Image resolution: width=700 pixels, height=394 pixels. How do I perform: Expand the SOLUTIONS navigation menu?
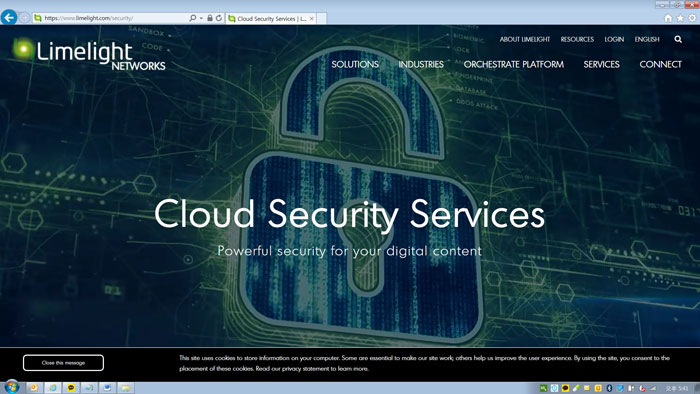(355, 64)
